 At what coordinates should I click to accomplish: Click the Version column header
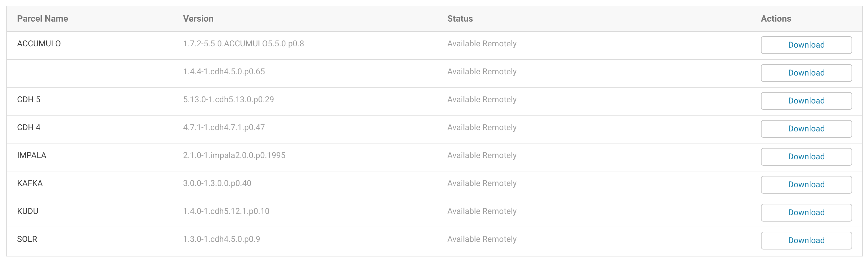click(x=198, y=18)
